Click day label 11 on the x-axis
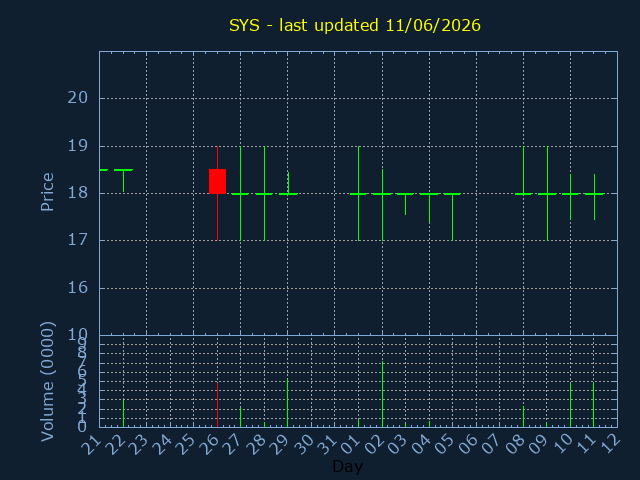The height and width of the screenshot is (480, 640). pyautogui.click(x=587, y=444)
